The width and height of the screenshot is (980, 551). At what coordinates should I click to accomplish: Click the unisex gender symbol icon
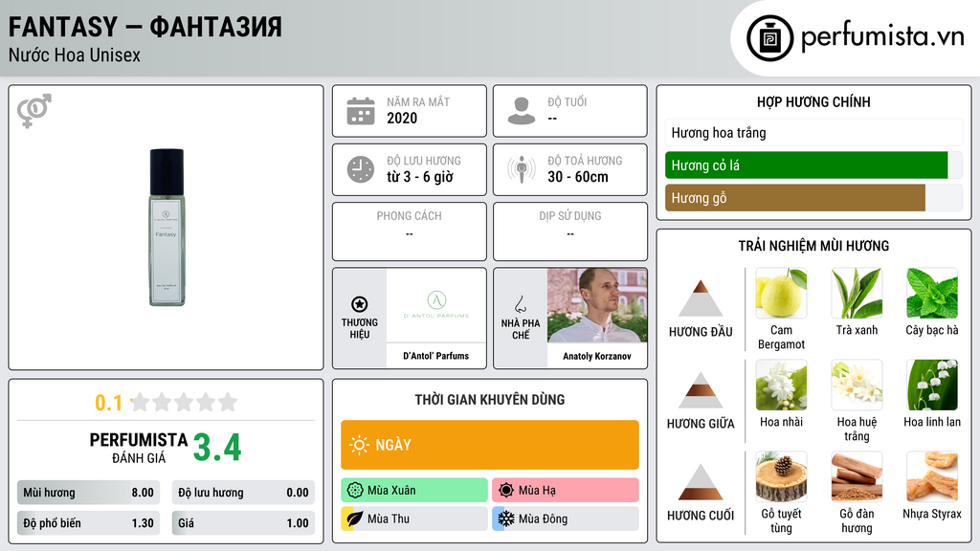[x=34, y=111]
